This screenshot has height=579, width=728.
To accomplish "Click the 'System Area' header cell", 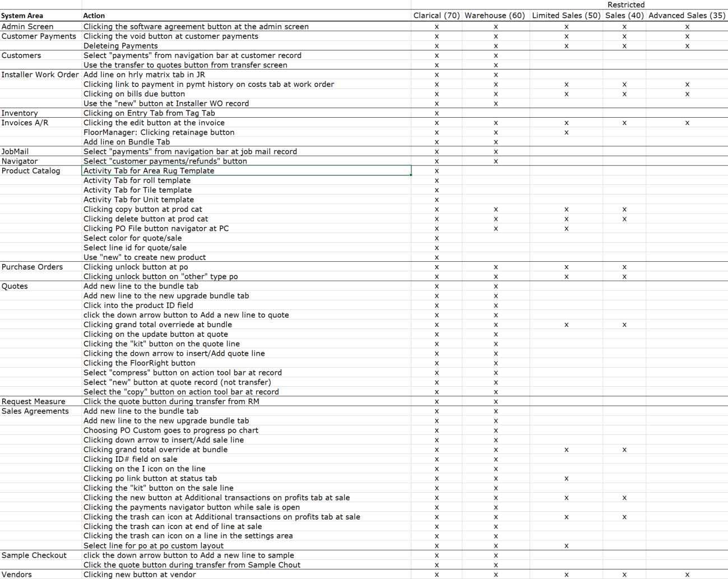I will point(41,16).
